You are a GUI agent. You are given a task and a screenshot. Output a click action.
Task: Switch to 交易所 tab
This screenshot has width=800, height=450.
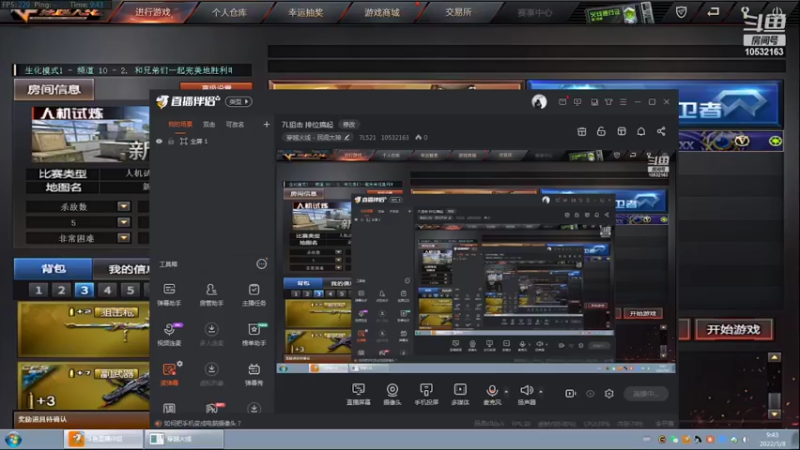pos(458,12)
